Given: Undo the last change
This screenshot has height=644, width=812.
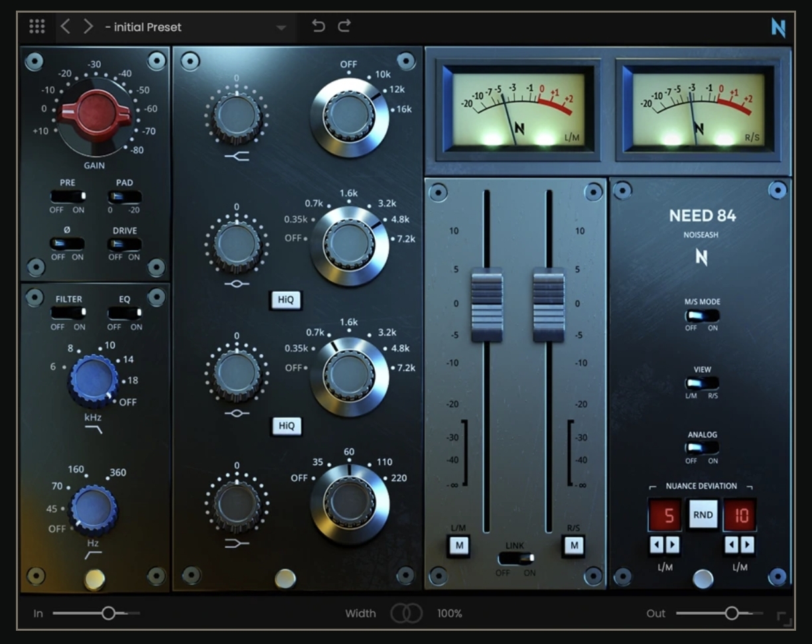Looking at the screenshot, I should coord(318,26).
